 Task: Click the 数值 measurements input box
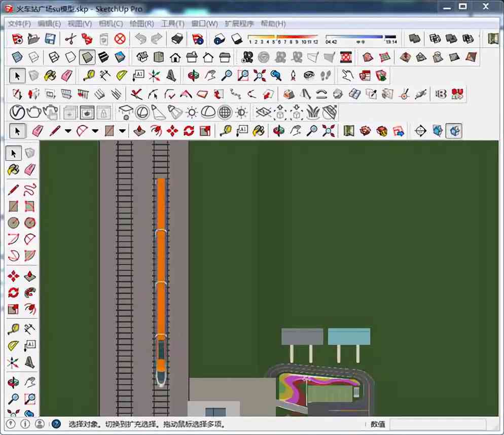[x=437, y=424]
